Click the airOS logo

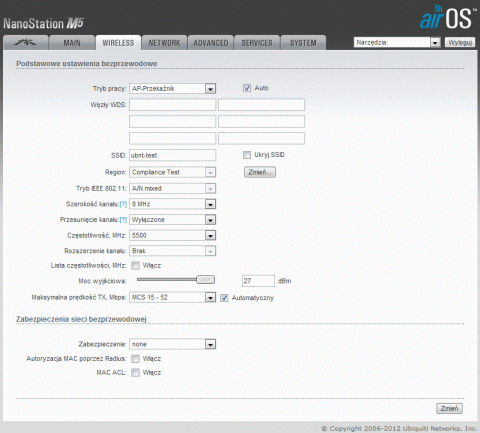447,17
